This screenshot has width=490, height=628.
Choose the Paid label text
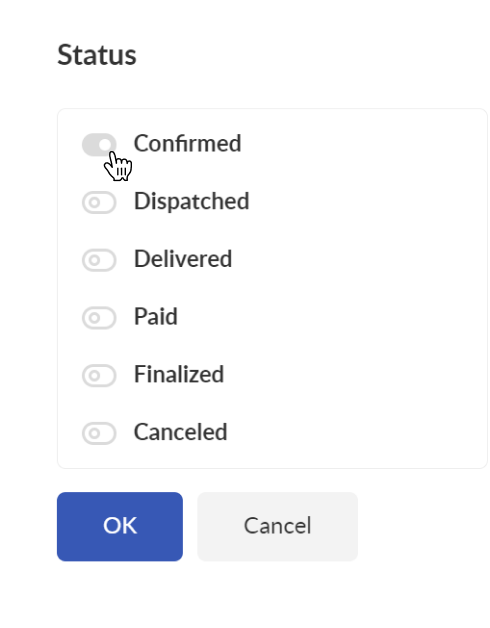[155, 316]
